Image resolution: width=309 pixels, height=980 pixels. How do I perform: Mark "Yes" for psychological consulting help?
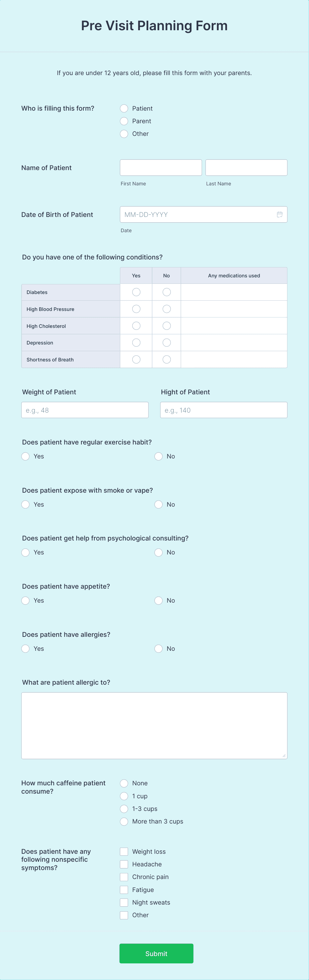pyautogui.click(x=25, y=552)
